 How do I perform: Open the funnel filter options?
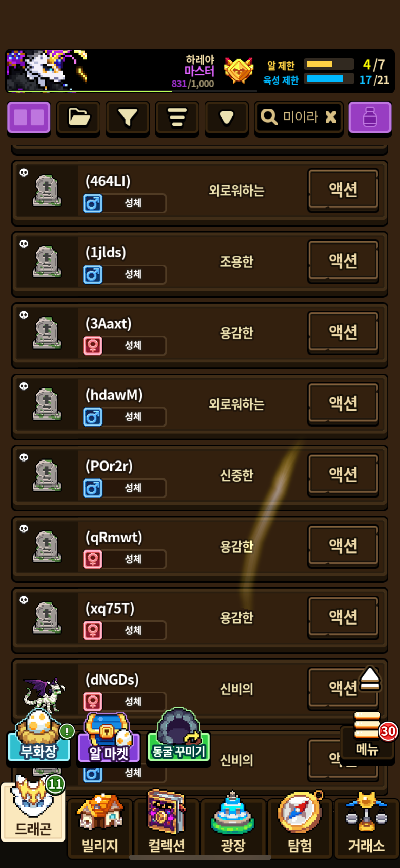[128, 118]
